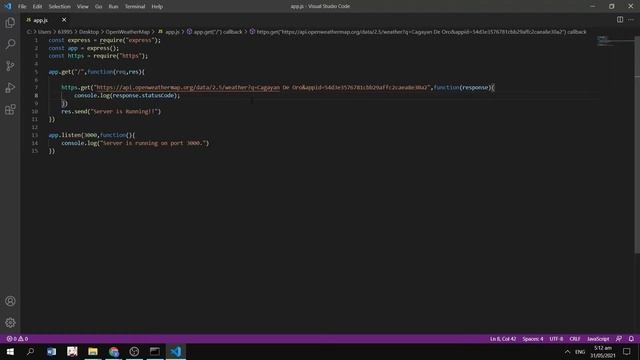Open the File menu
Viewport: 640px width, 360px height.
point(22,7)
